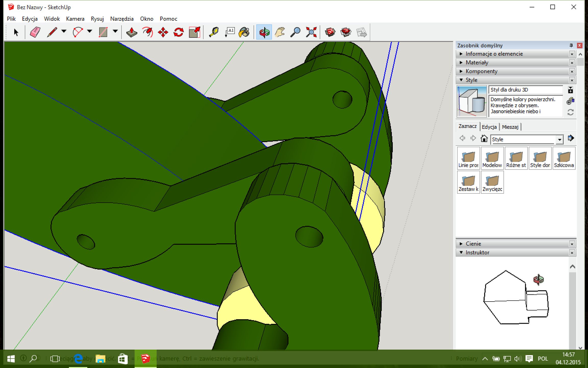
Task: Activate the Move tool
Action: click(163, 32)
